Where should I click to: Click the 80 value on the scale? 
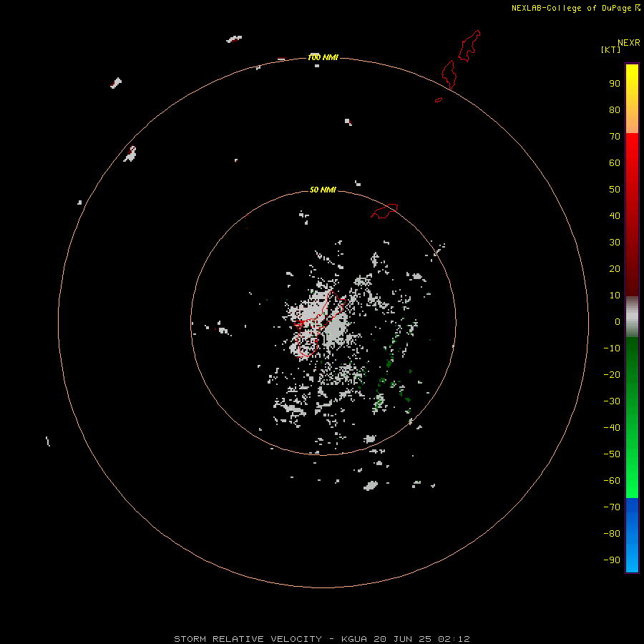coord(615,109)
